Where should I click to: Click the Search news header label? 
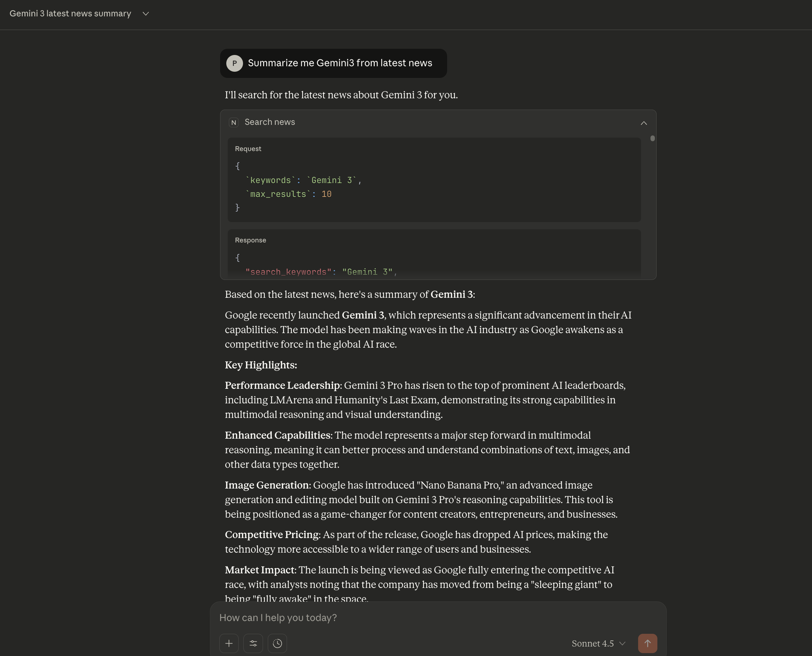(x=270, y=122)
